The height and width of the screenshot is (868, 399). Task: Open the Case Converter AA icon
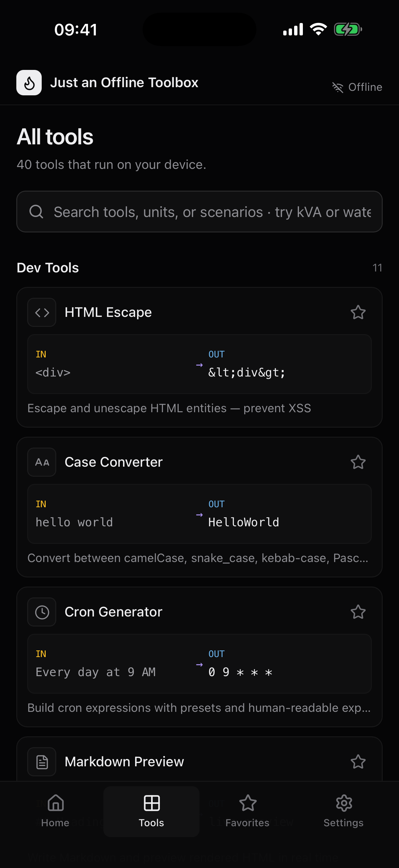pos(42,462)
